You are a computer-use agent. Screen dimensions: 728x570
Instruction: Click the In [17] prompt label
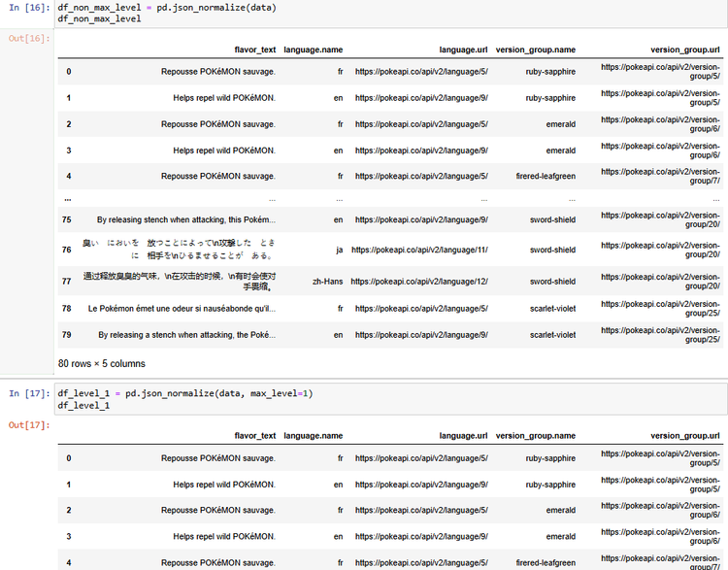tap(29, 393)
